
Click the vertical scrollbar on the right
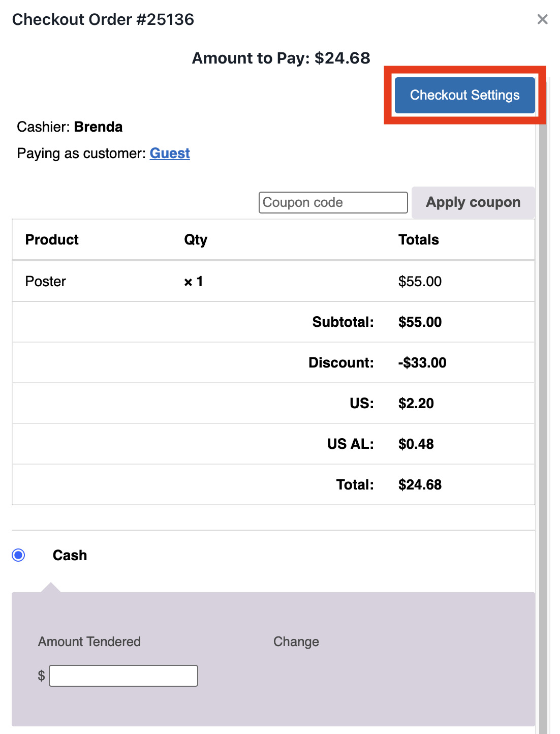coord(543,407)
